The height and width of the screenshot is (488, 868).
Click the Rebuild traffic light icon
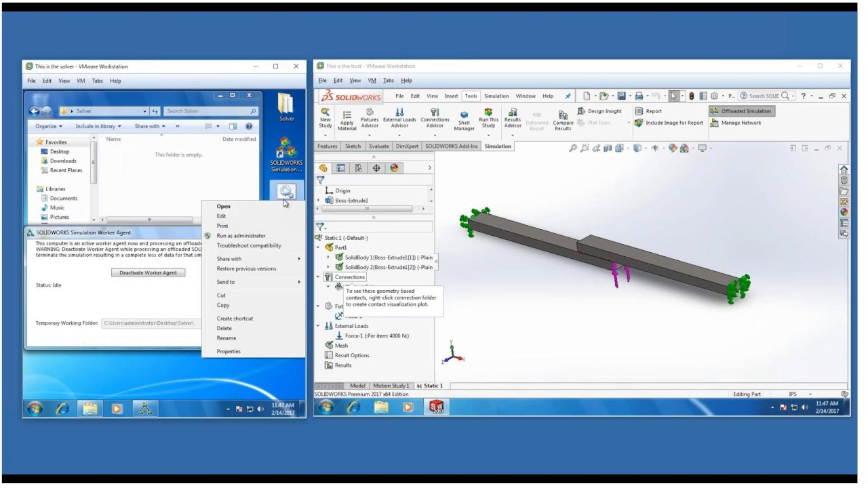click(691, 96)
